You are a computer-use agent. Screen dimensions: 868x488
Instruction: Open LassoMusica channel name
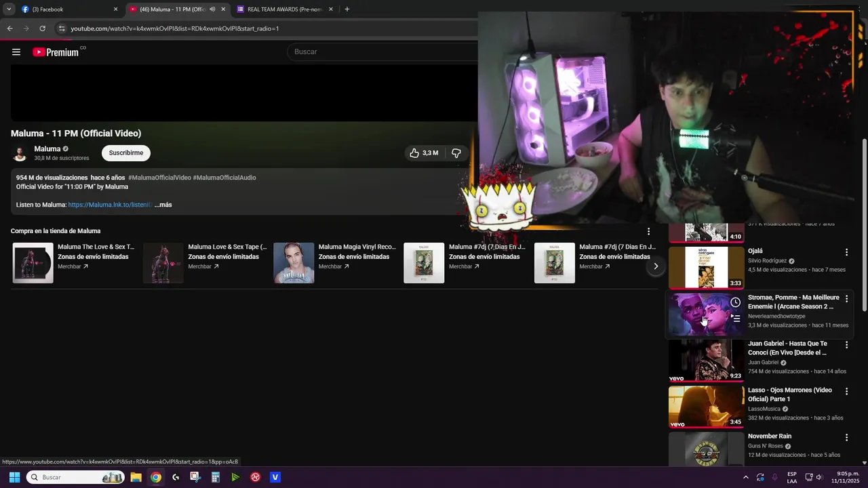764,409
